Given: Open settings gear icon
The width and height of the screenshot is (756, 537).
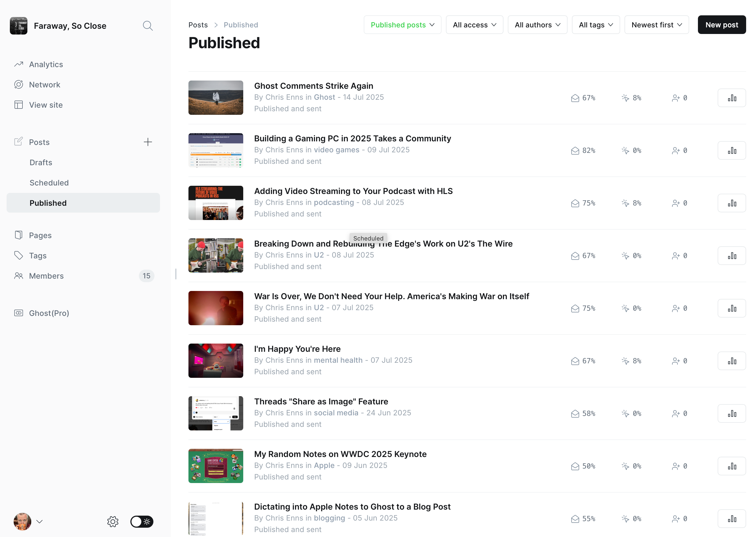Looking at the screenshot, I should point(113,521).
